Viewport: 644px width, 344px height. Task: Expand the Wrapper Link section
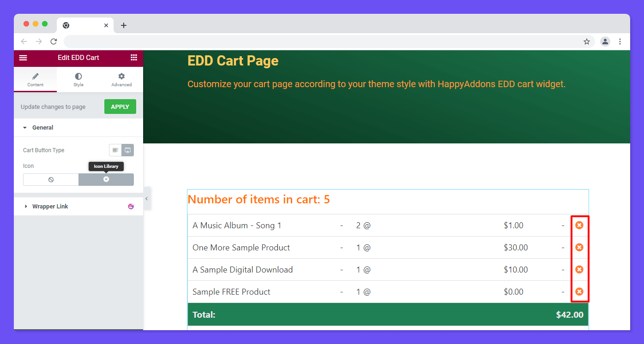coord(50,207)
